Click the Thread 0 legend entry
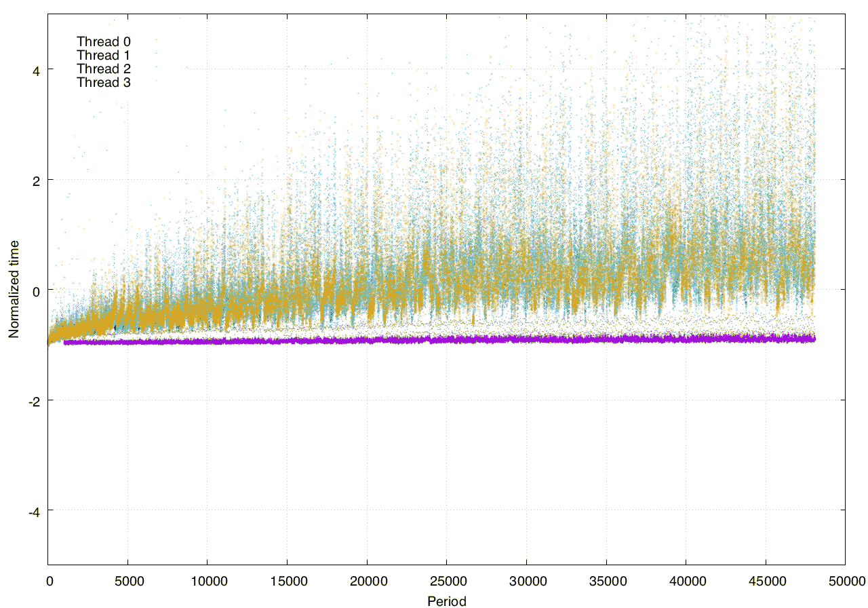This screenshot has width=868, height=608. coord(104,41)
